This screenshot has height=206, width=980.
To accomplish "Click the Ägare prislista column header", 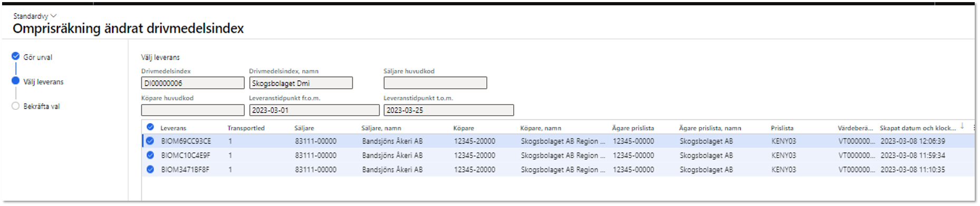I will point(633,128).
